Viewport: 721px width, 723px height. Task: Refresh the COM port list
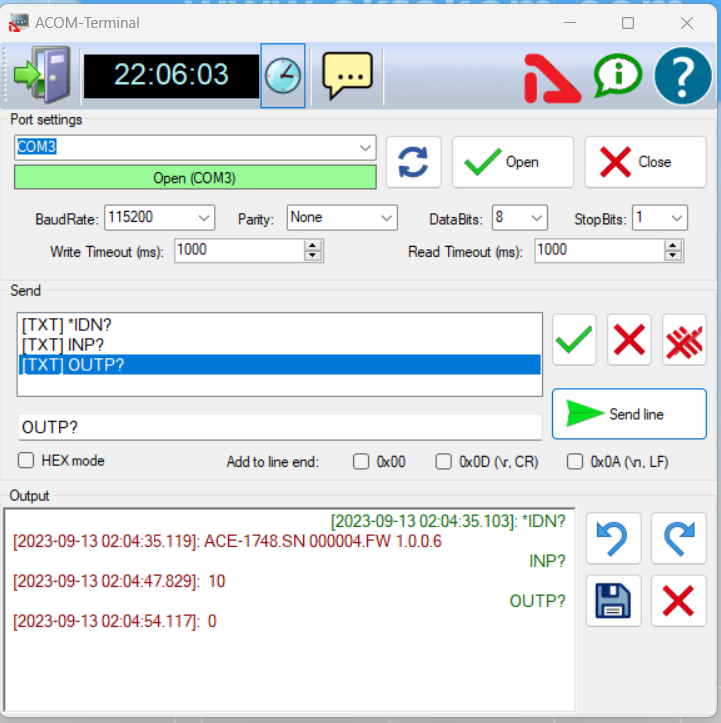click(x=414, y=162)
